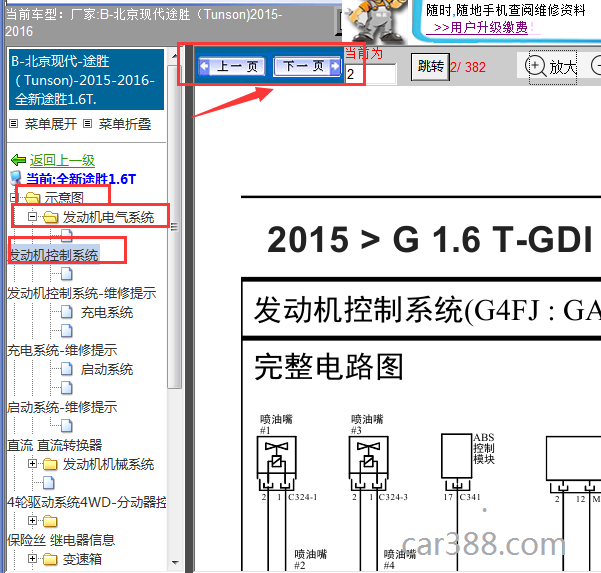Image resolution: width=601 pixels, height=573 pixels.
Task: Click document icon above 启动系统-维修提示
Action: coord(67,388)
